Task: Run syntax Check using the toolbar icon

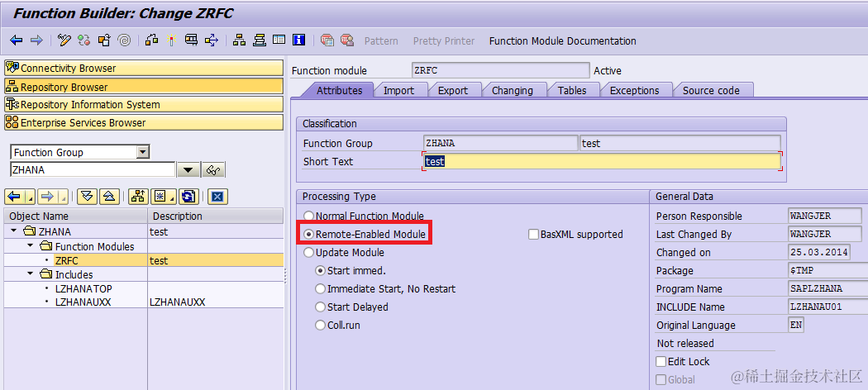Action: coord(151,40)
